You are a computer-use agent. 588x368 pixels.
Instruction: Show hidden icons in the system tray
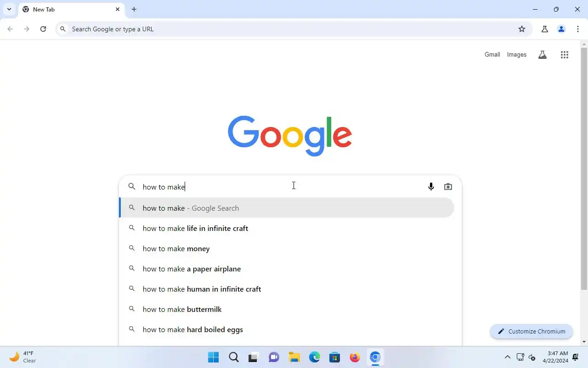click(x=508, y=357)
